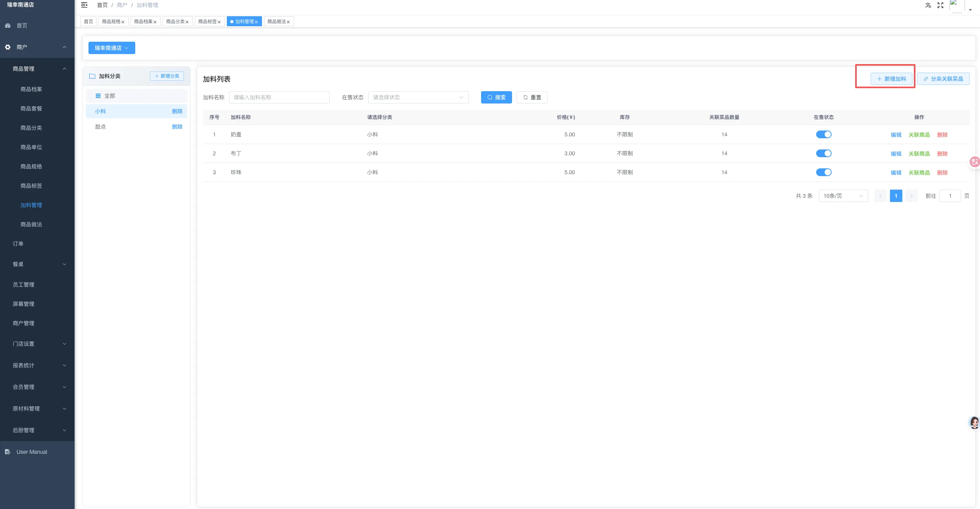The image size is (980, 509).
Task: Open the 在售状态 status dropdown
Action: pos(418,97)
